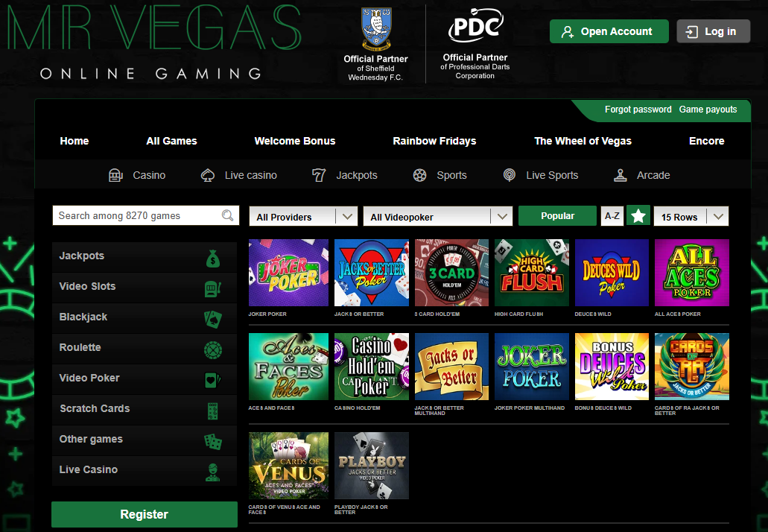
Task: Show favourites with the star button
Action: (x=638, y=215)
